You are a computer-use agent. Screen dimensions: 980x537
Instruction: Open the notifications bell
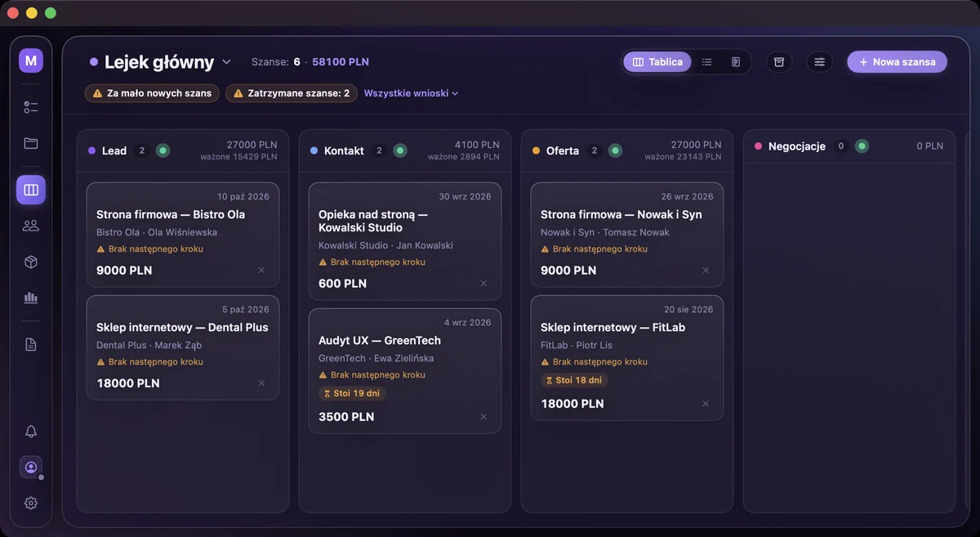[31, 432]
